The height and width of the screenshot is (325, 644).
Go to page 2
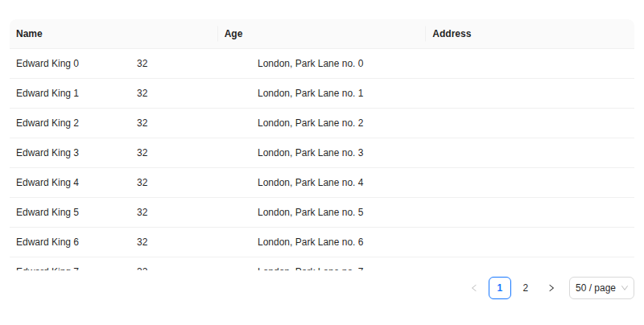(x=526, y=288)
